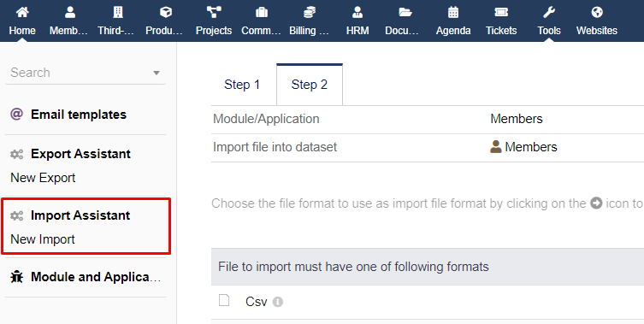This screenshot has height=324, width=644.
Task: Open the Tickets module icon
Action: point(501,12)
